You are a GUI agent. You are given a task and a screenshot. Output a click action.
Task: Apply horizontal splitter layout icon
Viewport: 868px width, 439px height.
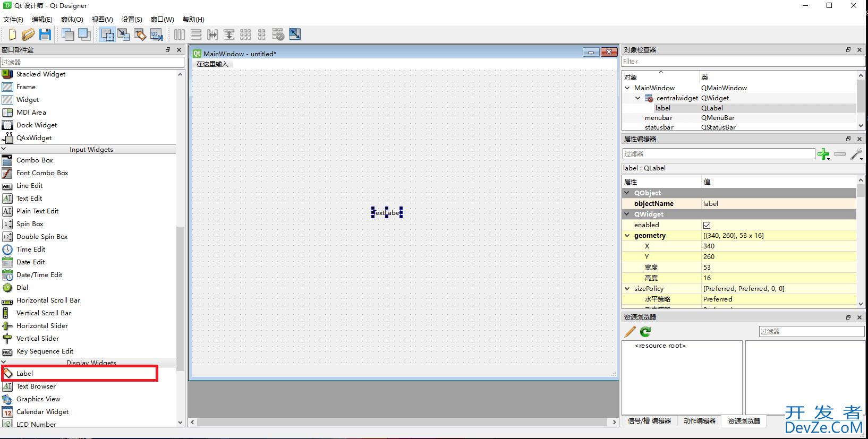click(212, 35)
